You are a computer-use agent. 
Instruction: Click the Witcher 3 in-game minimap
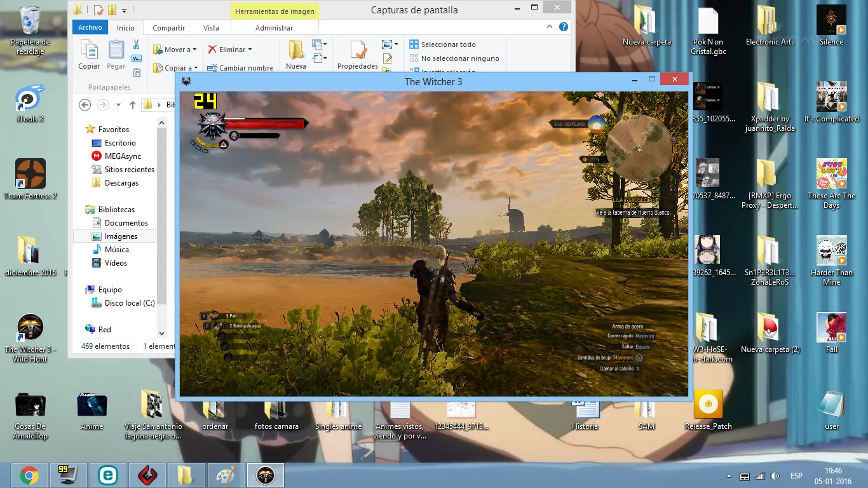(639, 147)
